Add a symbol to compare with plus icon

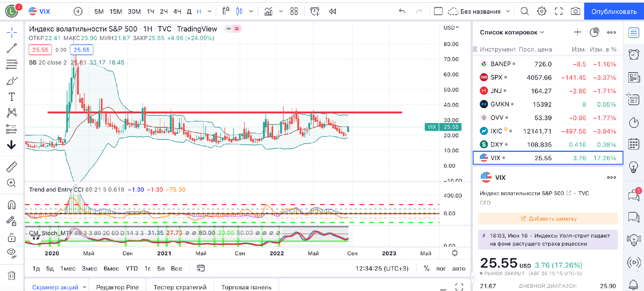[78, 11]
